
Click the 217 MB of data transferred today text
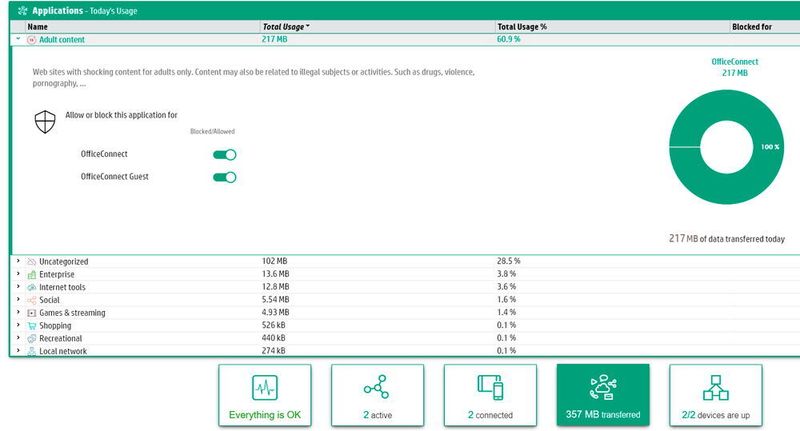[x=727, y=238]
